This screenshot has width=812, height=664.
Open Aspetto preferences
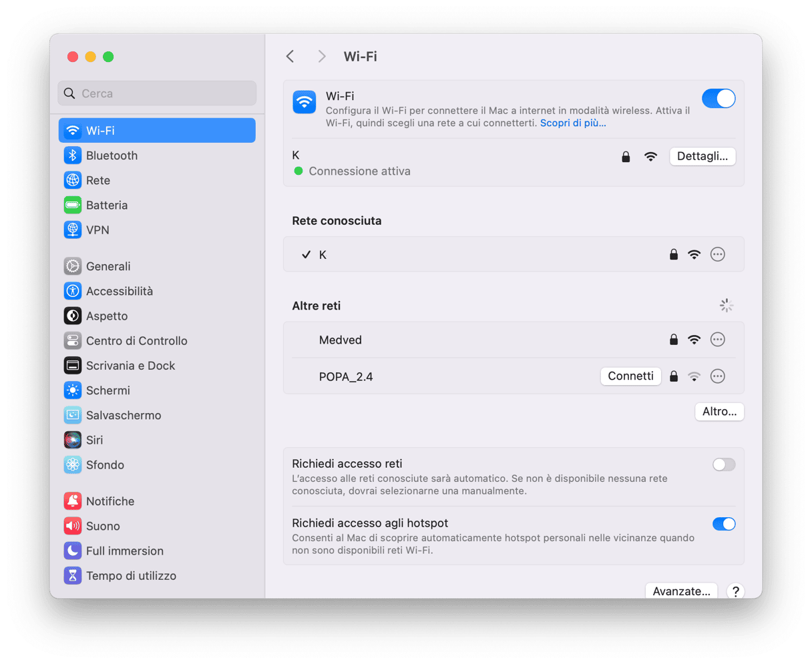157,316
